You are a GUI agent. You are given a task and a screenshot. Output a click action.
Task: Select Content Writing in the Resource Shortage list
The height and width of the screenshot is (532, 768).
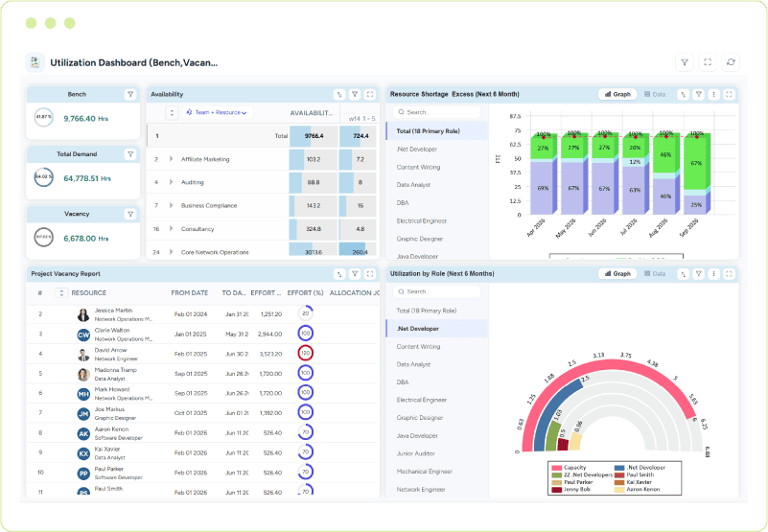437,167
